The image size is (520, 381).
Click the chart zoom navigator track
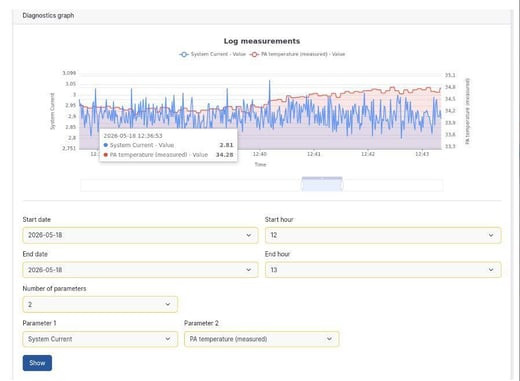coord(262,185)
